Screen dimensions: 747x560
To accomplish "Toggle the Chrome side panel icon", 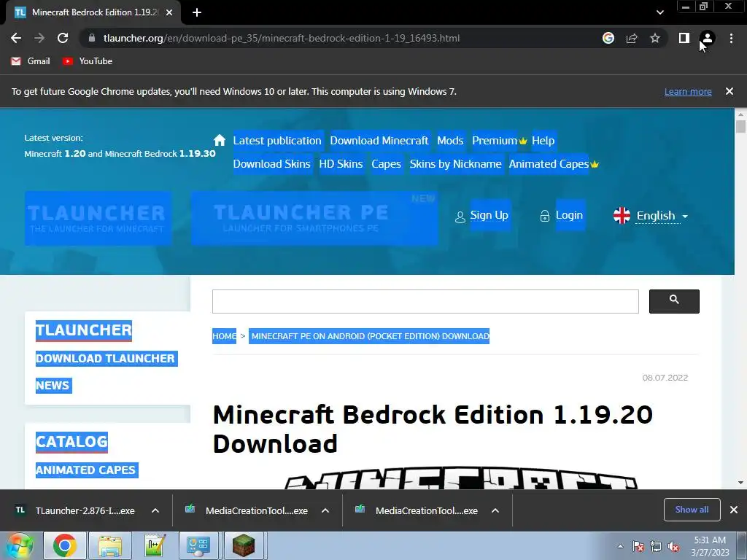I will 684,38.
